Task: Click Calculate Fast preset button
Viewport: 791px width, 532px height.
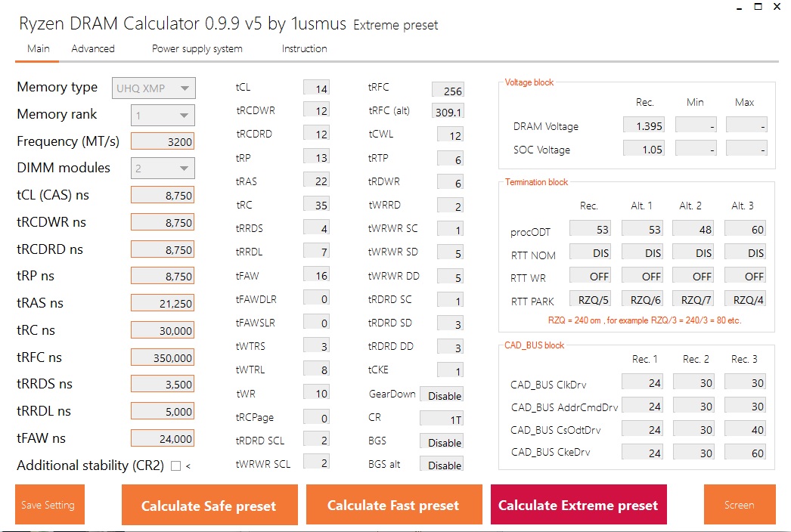Action: [394, 505]
